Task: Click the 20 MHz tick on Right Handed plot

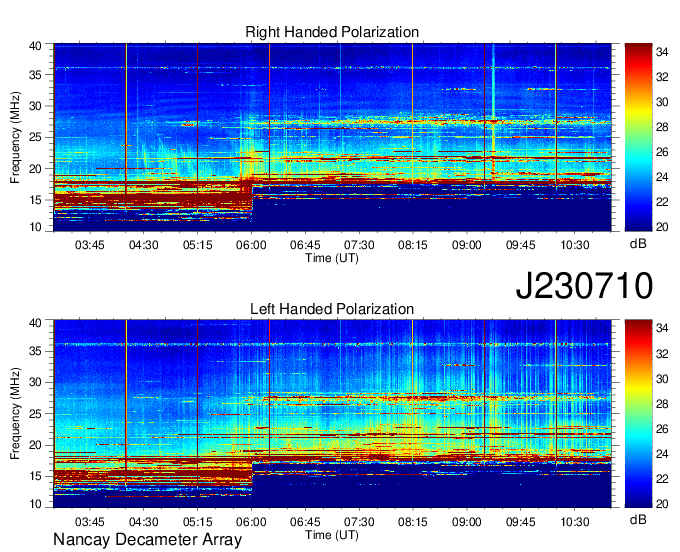Action: point(36,169)
